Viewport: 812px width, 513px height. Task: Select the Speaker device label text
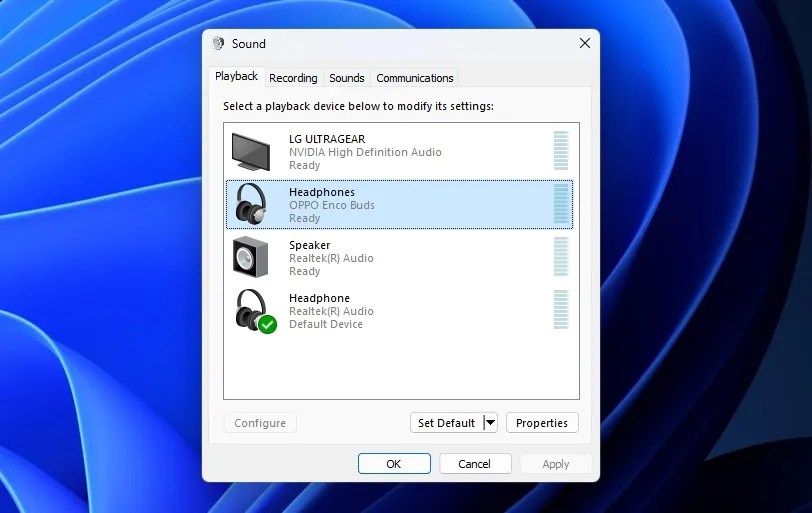pyautogui.click(x=309, y=245)
